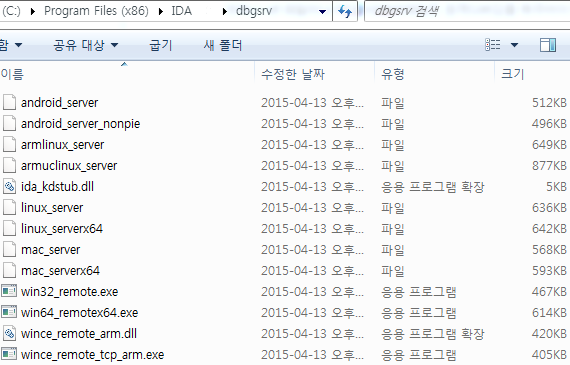
Task: Sort files by 크기 column header
Action: pyautogui.click(x=513, y=74)
